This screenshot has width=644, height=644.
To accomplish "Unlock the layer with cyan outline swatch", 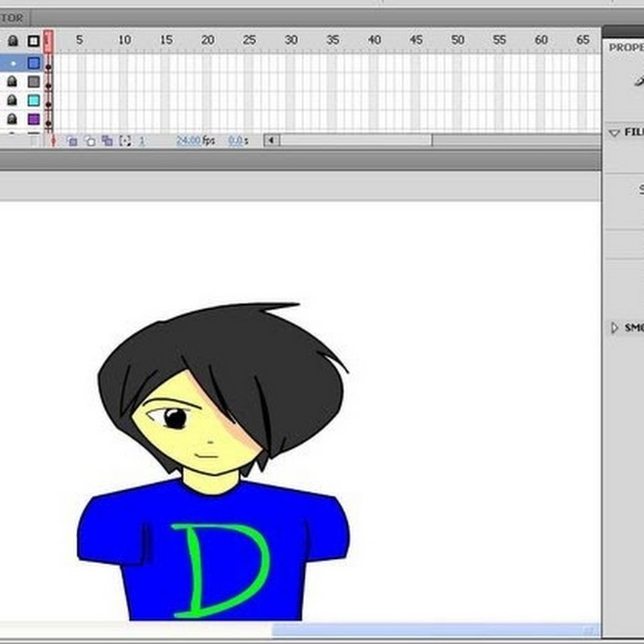I will coord(12,100).
